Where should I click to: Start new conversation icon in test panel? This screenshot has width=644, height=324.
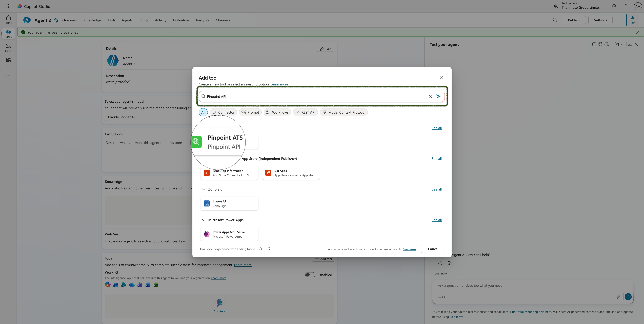click(x=594, y=44)
